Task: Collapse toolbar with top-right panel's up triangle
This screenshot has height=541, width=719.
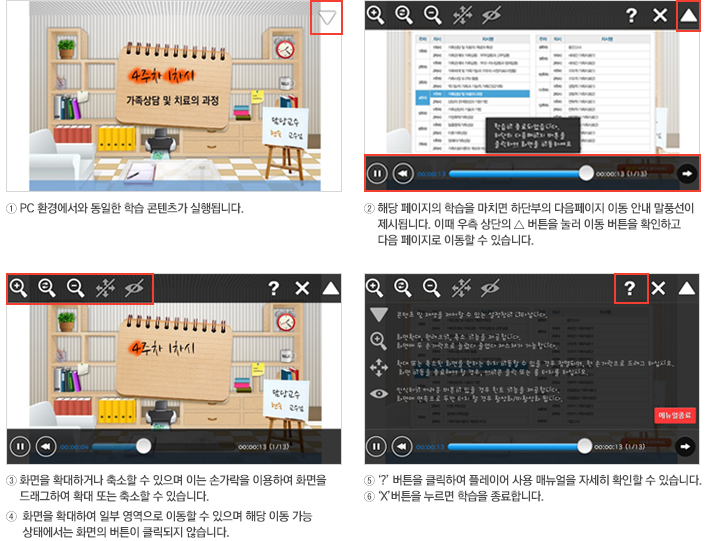Action: click(x=688, y=15)
